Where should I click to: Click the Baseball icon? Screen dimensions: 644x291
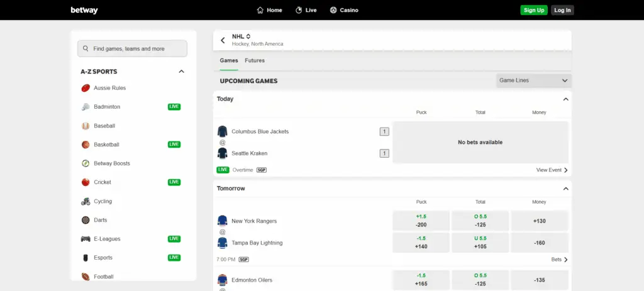point(86,126)
